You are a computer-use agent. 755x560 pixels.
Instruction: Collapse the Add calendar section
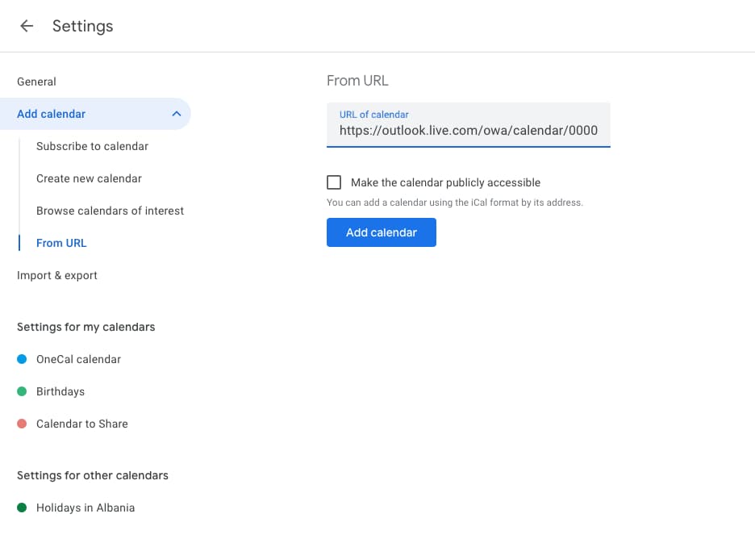[177, 114]
